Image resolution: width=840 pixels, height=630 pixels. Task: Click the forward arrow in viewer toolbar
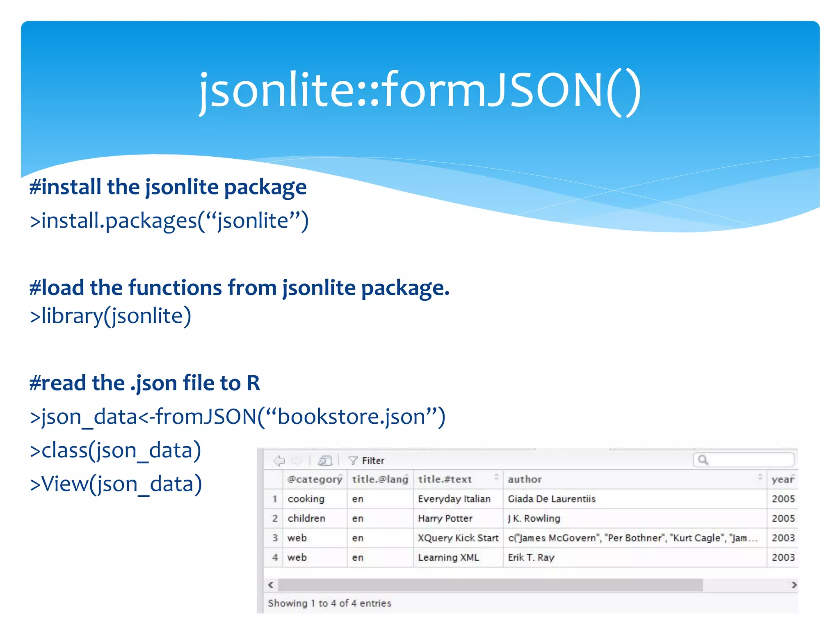pyautogui.click(x=296, y=461)
